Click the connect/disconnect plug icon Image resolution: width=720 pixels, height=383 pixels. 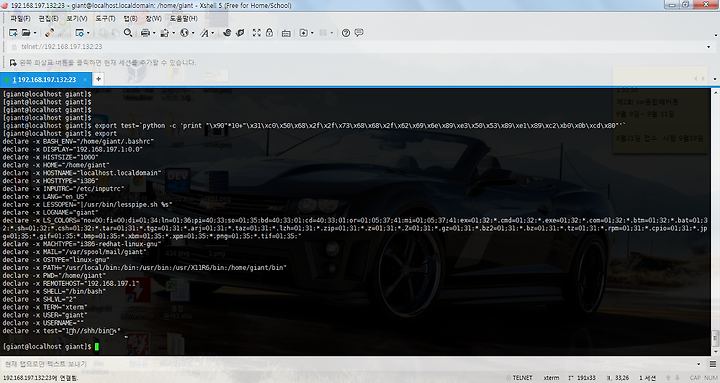[x=50, y=33]
